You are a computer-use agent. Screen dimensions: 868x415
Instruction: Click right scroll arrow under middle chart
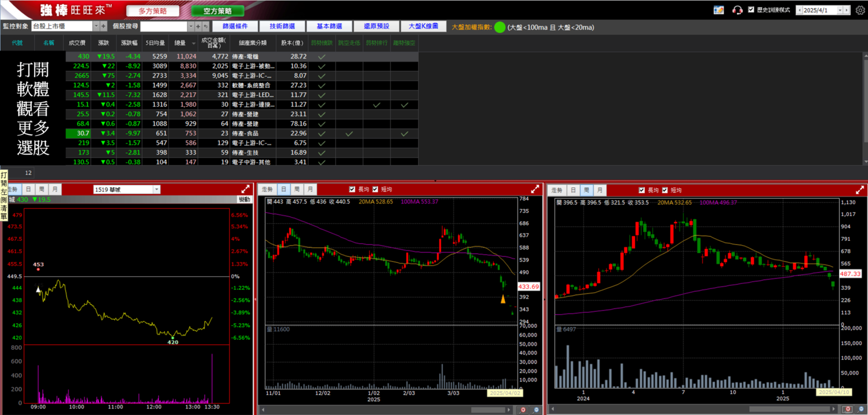click(509, 410)
